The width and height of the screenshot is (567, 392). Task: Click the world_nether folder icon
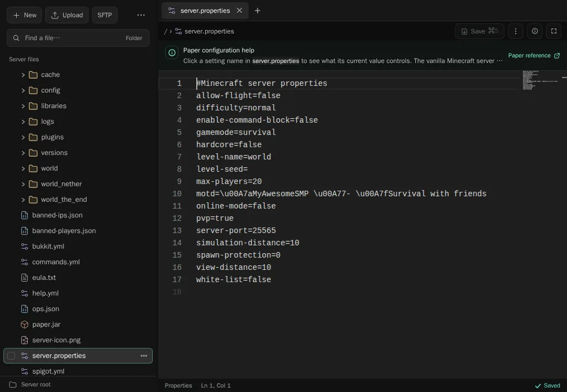[33, 184]
